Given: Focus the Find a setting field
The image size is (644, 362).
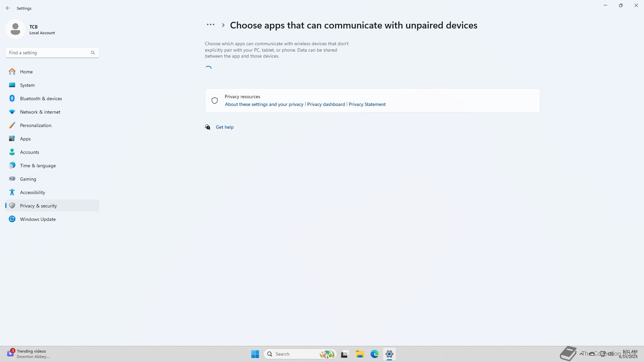Looking at the screenshot, I should tap(47, 53).
